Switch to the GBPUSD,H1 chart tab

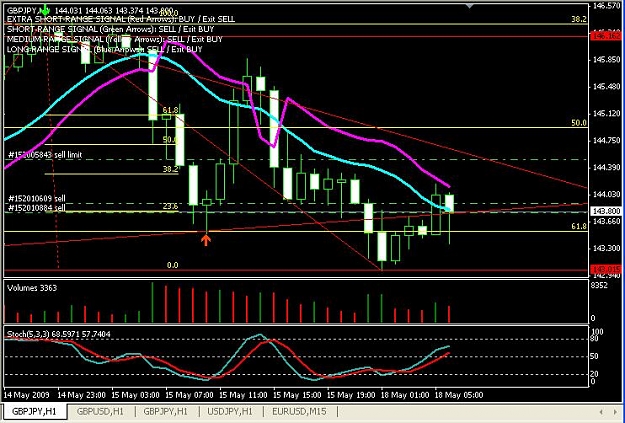coord(100,411)
